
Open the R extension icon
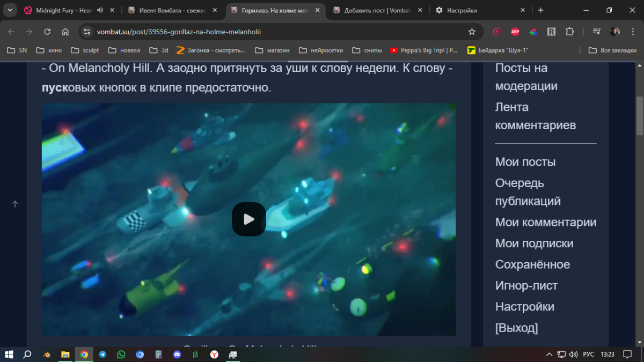pos(551,32)
